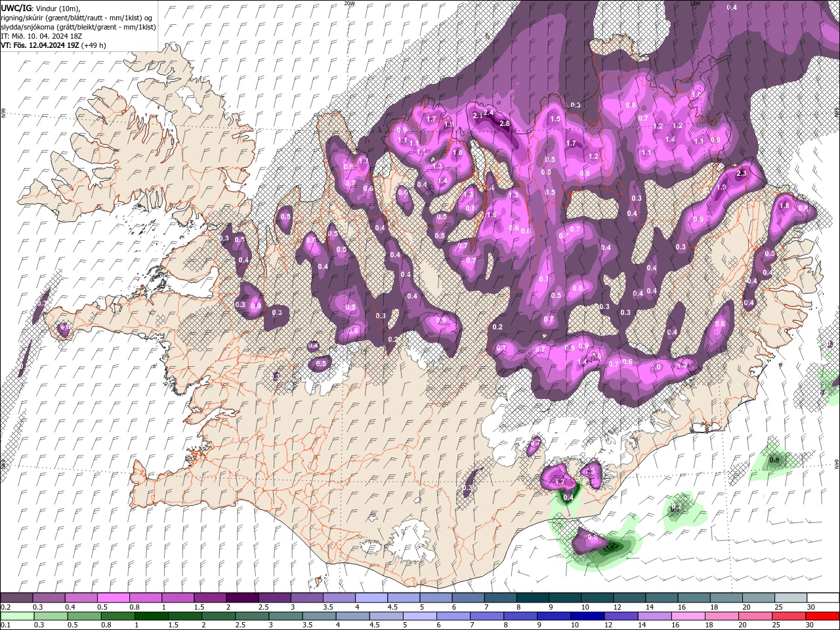Click rain legend swatch between 18 and 20
This screenshot has height=630, width=840.
(x=721, y=616)
